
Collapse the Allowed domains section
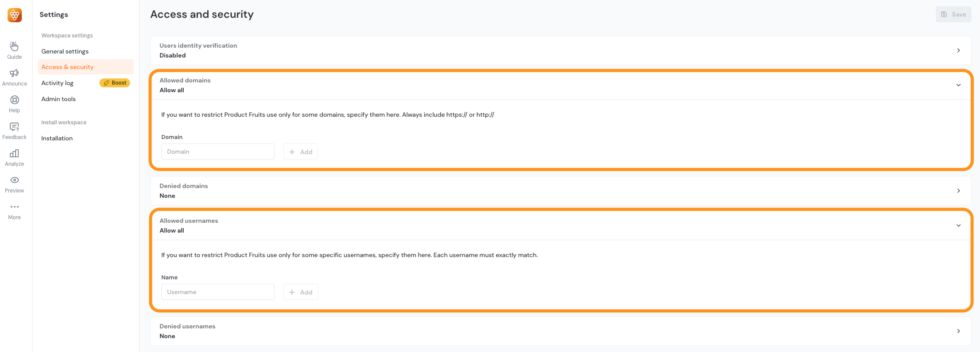958,85
